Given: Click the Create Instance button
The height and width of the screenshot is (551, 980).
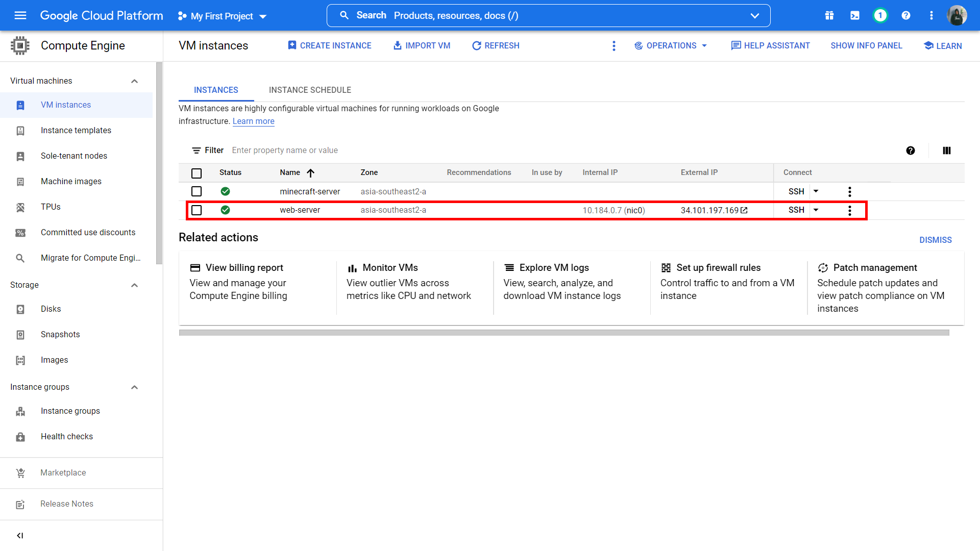Looking at the screenshot, I should click(329, 45).
